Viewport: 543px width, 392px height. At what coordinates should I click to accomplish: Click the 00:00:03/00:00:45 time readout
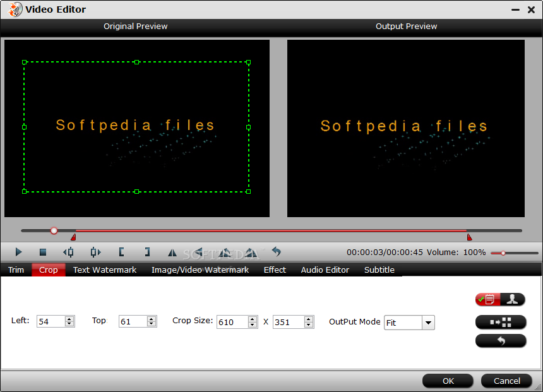pos(385,252)
